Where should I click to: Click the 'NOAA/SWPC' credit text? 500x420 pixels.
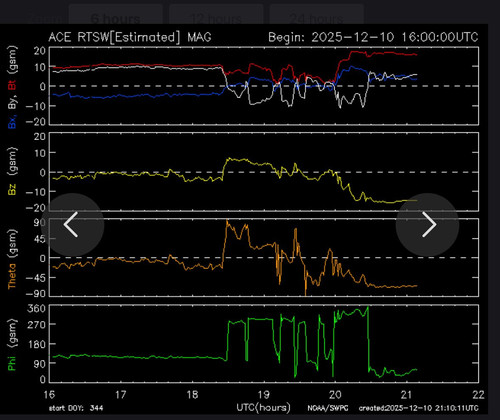[328, 408]
